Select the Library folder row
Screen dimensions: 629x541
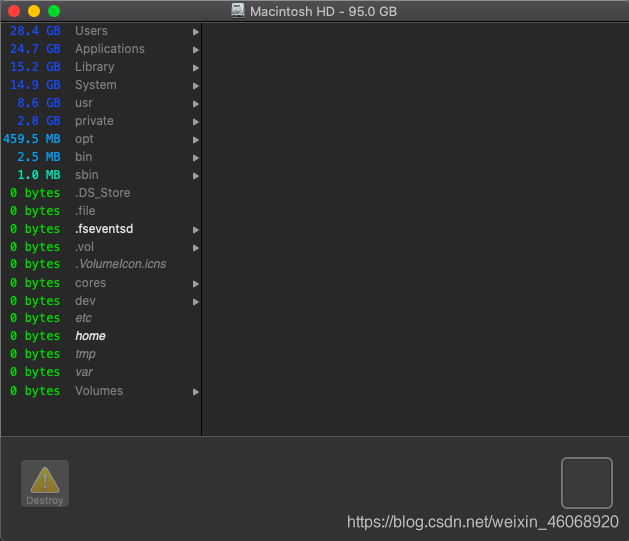coord(101,67)
